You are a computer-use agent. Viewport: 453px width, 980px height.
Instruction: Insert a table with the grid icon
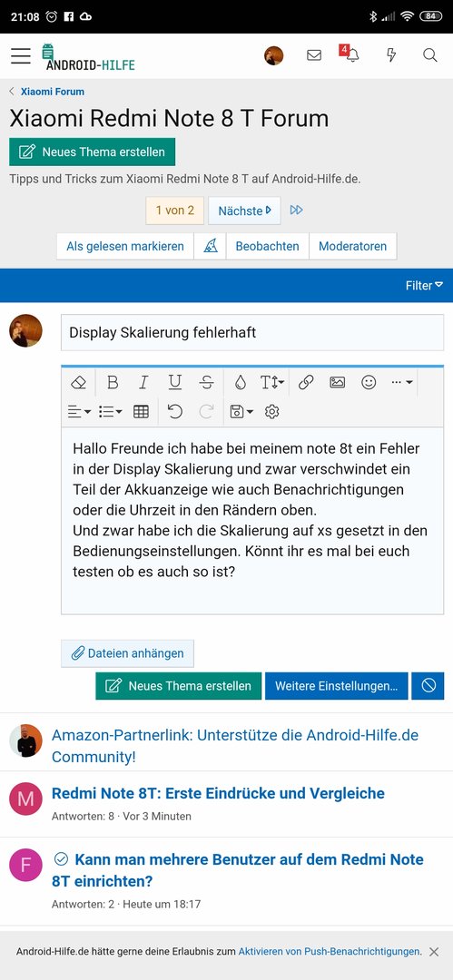142,411
